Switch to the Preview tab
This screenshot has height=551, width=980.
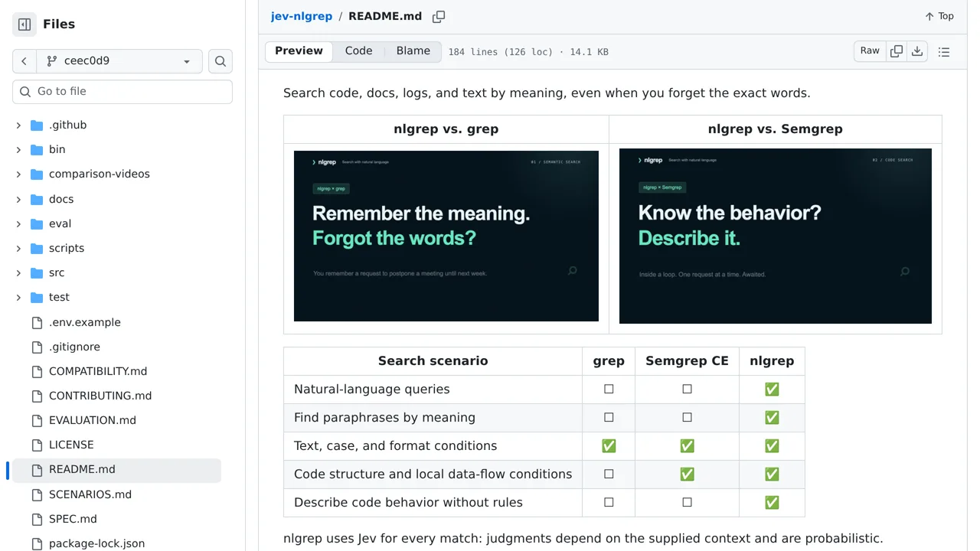pos(299,51)
